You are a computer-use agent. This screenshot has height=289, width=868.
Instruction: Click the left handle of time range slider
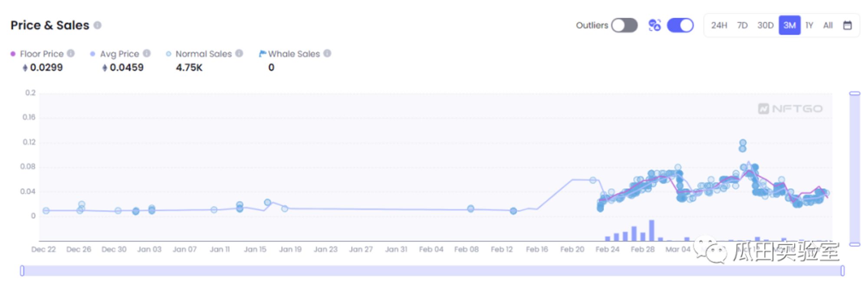point(22,271)
